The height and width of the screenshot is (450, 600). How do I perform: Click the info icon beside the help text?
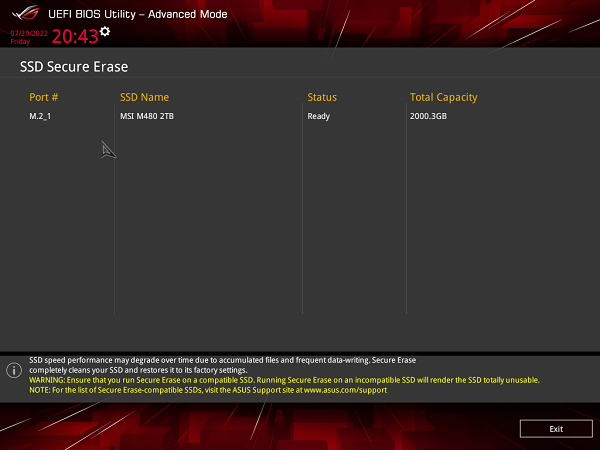(14, 370)
